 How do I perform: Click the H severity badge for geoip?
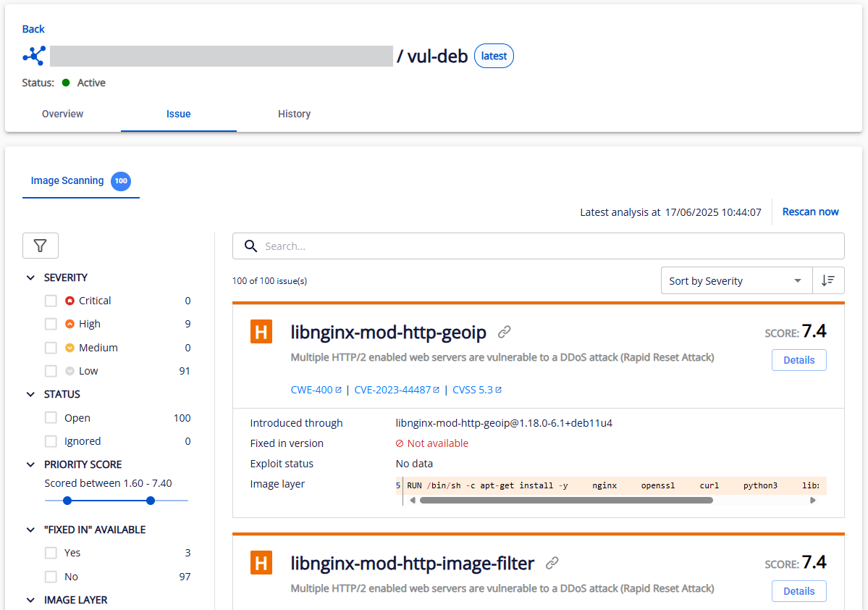tap(261, 332)
